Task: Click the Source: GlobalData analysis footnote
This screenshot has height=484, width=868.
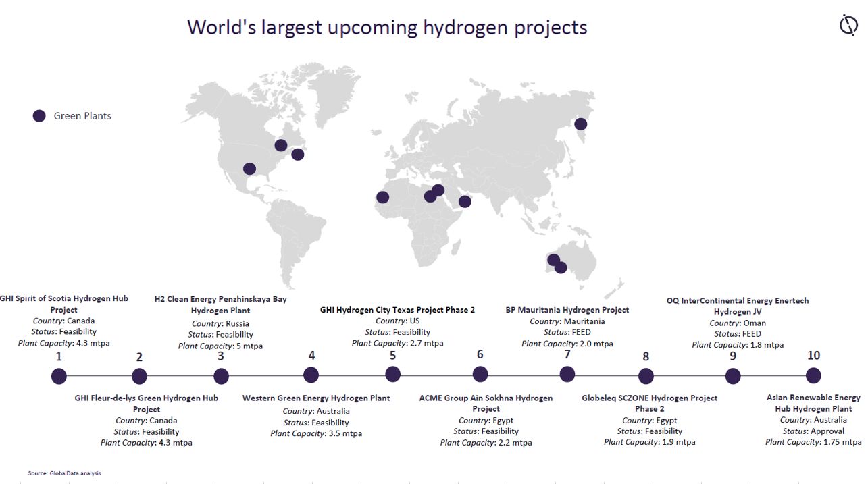Action: (64, 473)
